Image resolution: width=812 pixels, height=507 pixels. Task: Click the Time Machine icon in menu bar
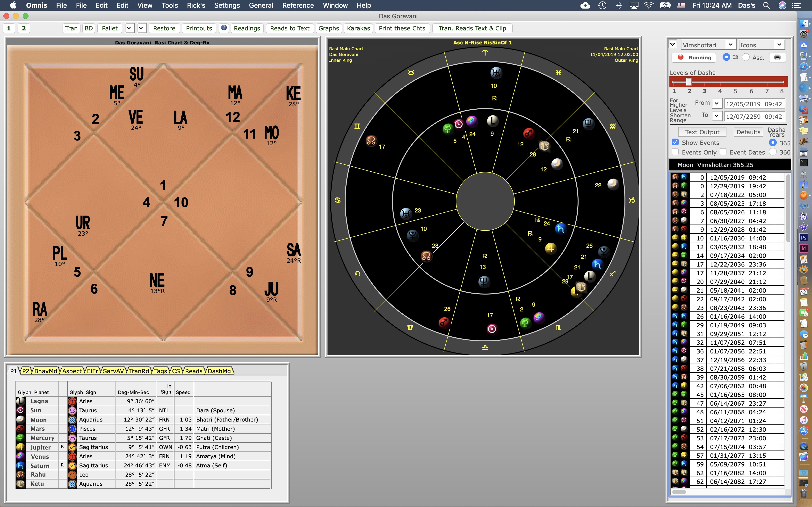(x=602, y=5)
